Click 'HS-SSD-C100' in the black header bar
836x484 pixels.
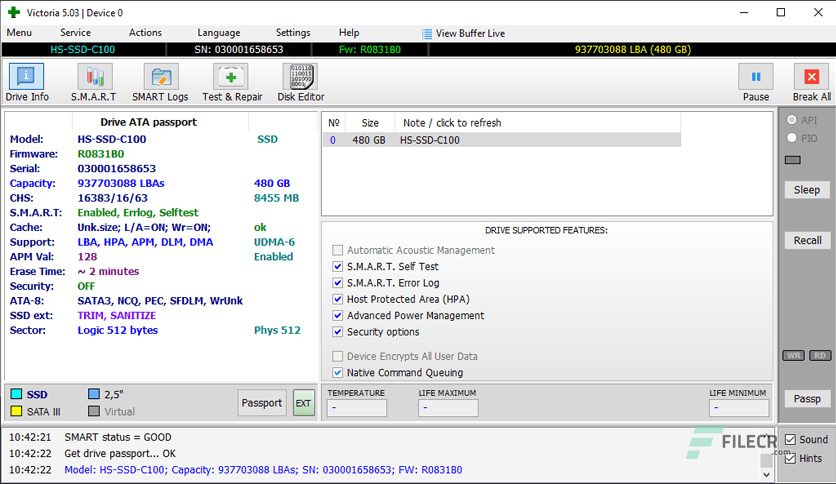point(83,50)
